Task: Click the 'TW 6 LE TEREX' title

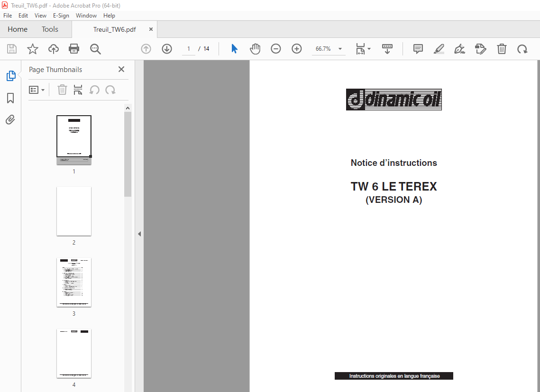Action: click(394, 186)
